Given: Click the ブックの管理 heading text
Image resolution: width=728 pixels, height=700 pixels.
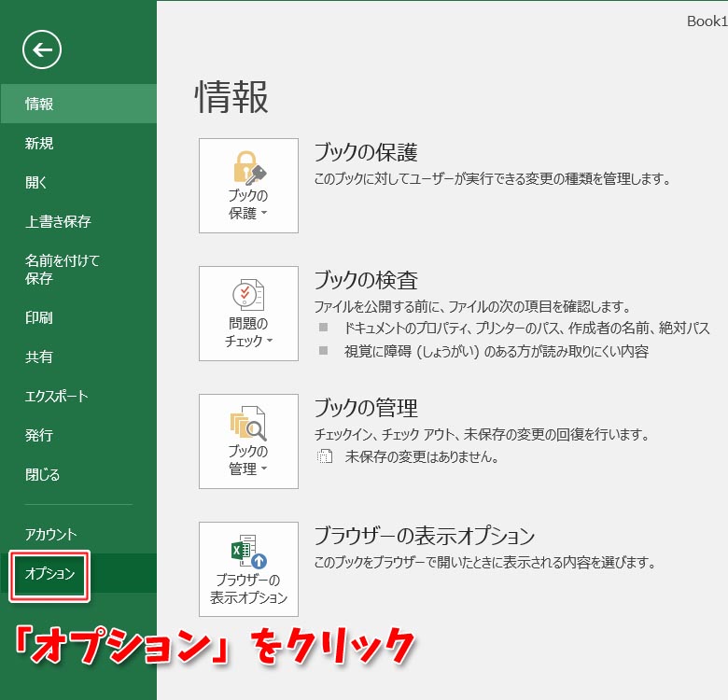Looking at the screenshot, I should [x=366, y=408].
